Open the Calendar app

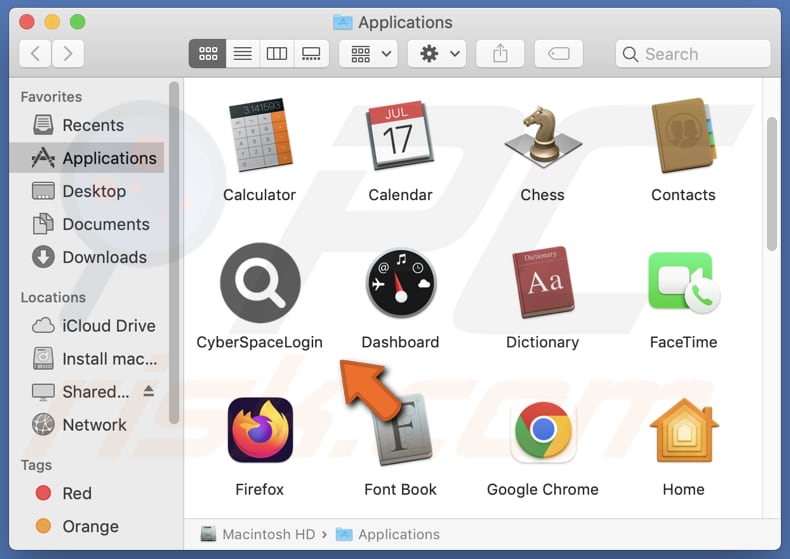[401, 135]
